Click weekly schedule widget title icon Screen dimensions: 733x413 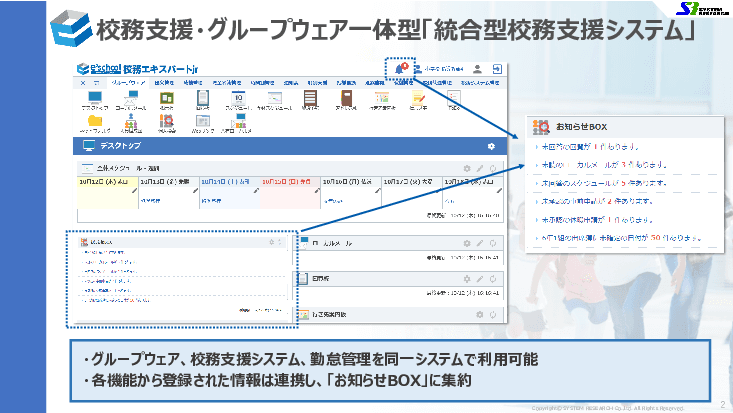point(87,168)
